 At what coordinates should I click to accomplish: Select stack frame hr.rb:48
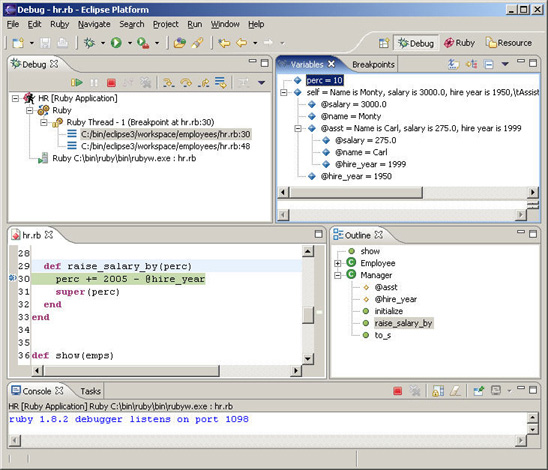[165, 146]
